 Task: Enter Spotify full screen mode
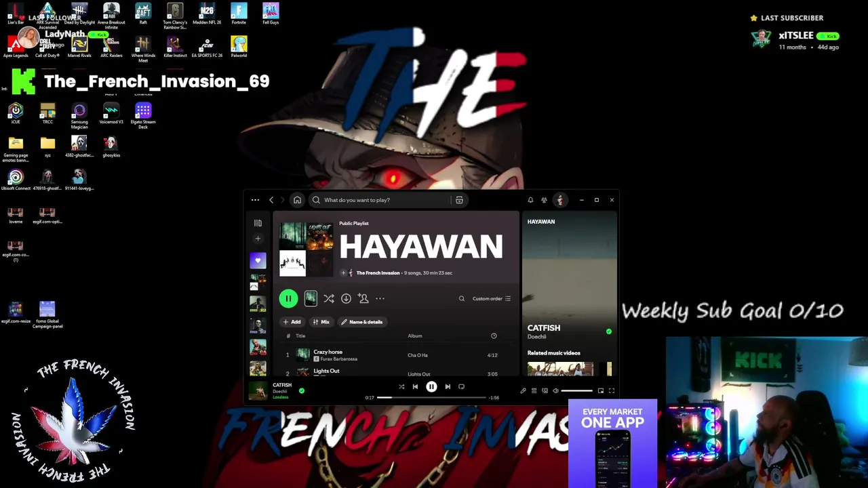coord(611,390)
